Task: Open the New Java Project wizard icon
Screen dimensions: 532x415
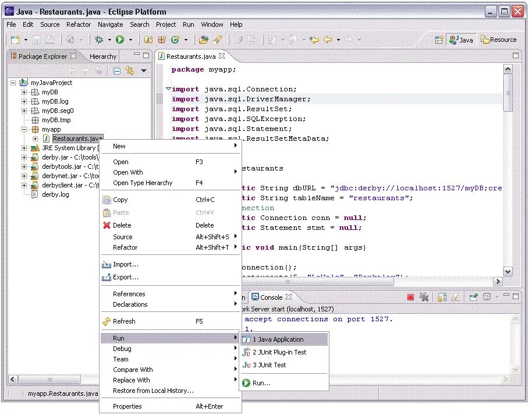Action: pyautogui.click(x=150, y=40)
